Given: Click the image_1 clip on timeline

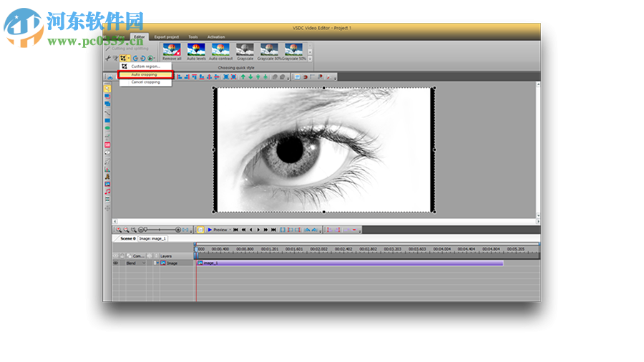Looking at the screenshot, I should [350, 263].
